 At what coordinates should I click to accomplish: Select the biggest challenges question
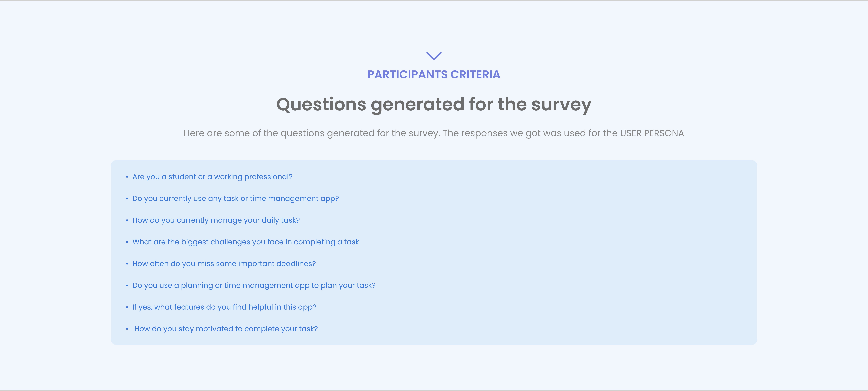(246, 242)
